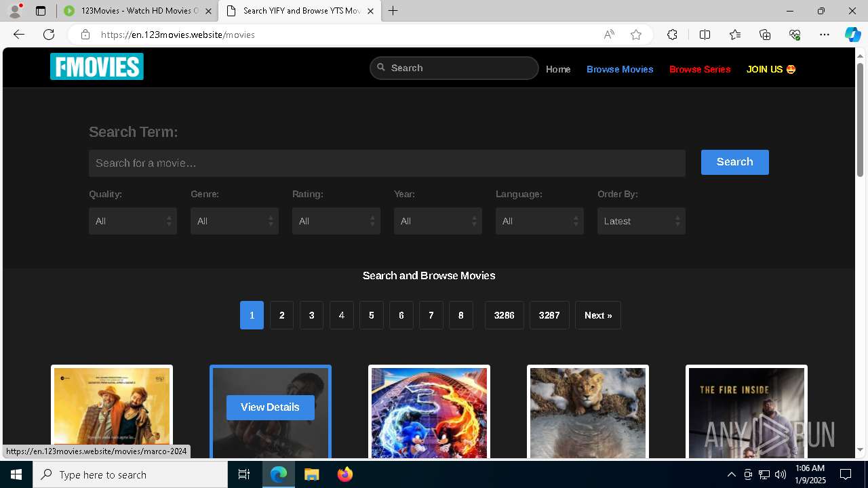Open Windows Start menu
Screen dimensions: 868x488
(16, 474)
